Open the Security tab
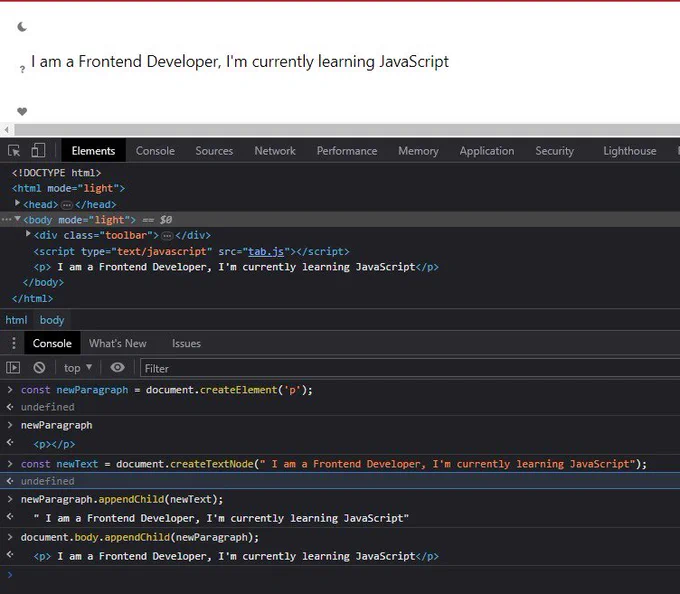 pos(555,151)
